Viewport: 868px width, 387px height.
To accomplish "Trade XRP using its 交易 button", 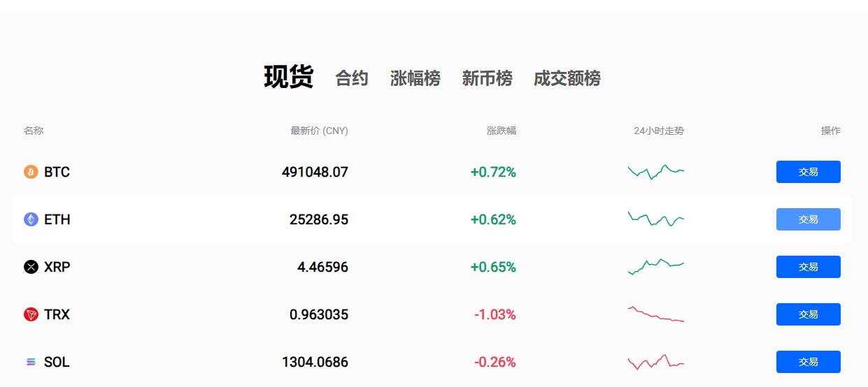I will pos(808,267).
